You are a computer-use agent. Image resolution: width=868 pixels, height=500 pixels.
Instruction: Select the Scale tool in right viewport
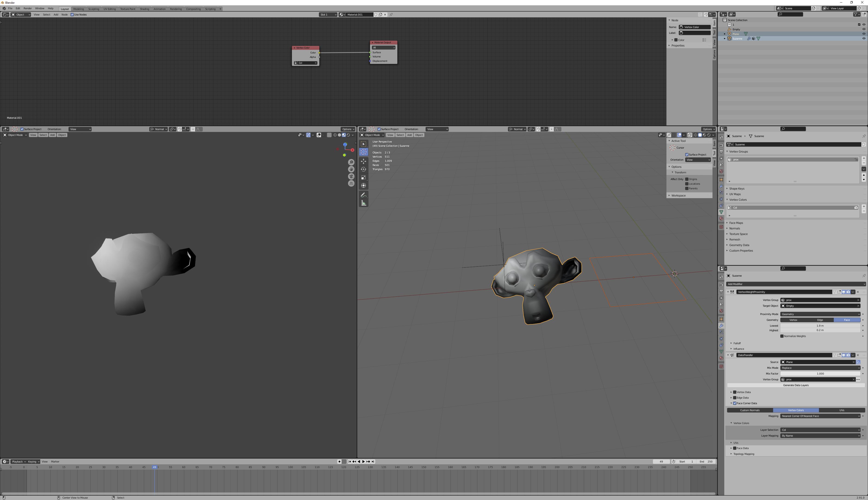(x=364, y=177)
